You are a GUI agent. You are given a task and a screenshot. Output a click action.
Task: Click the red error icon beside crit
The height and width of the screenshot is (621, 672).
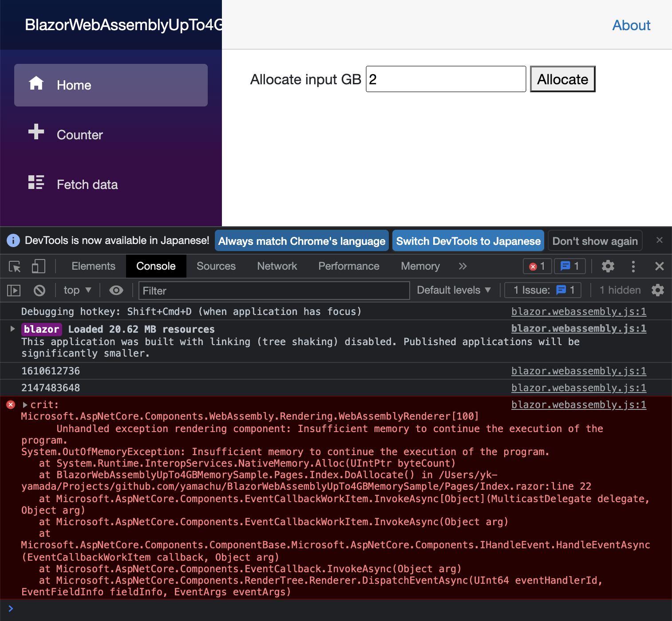pyautogui.click(x=11, y=405)
